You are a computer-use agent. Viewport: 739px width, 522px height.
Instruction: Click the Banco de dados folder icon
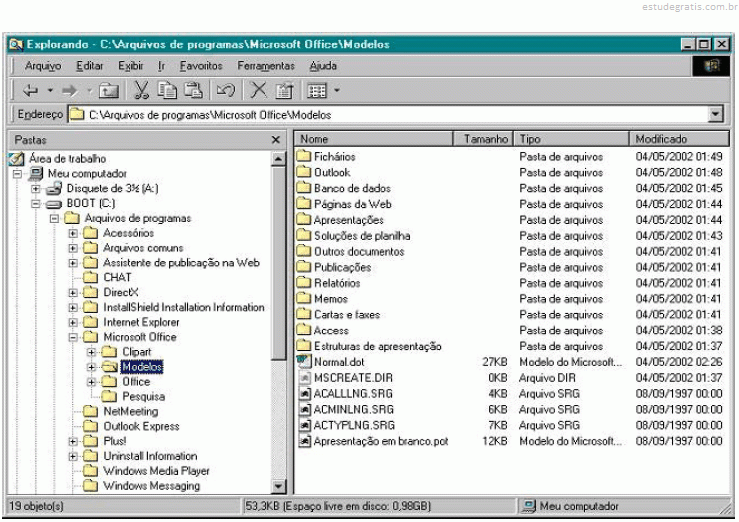tap(304, 188)
